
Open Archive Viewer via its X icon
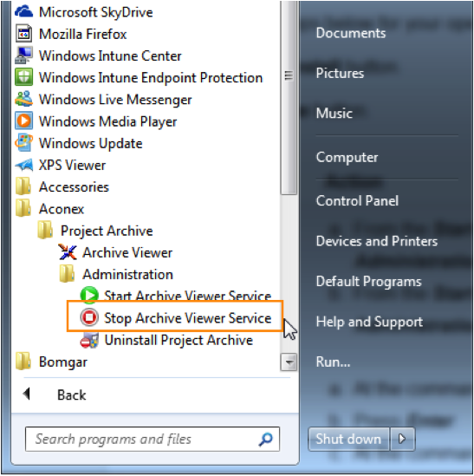coord(68,252)
